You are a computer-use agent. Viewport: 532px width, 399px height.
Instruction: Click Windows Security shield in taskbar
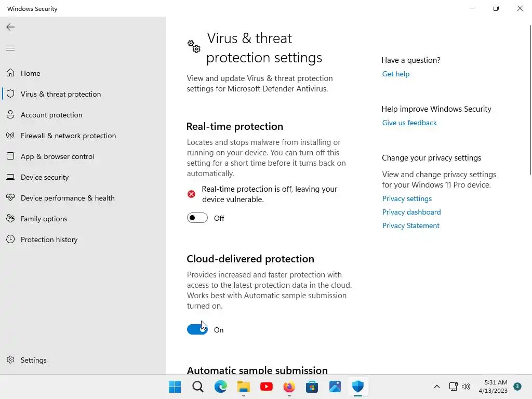coord(357,387)
